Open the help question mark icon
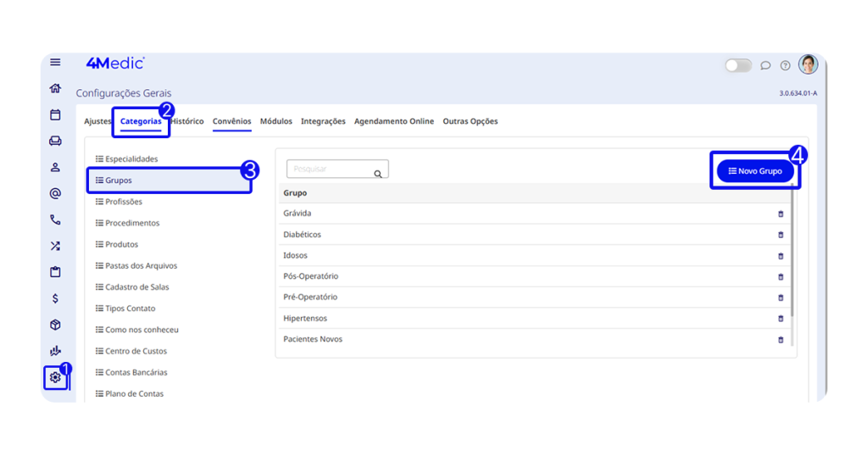Screen dimensions: 868x456 [x=785, y=65]
